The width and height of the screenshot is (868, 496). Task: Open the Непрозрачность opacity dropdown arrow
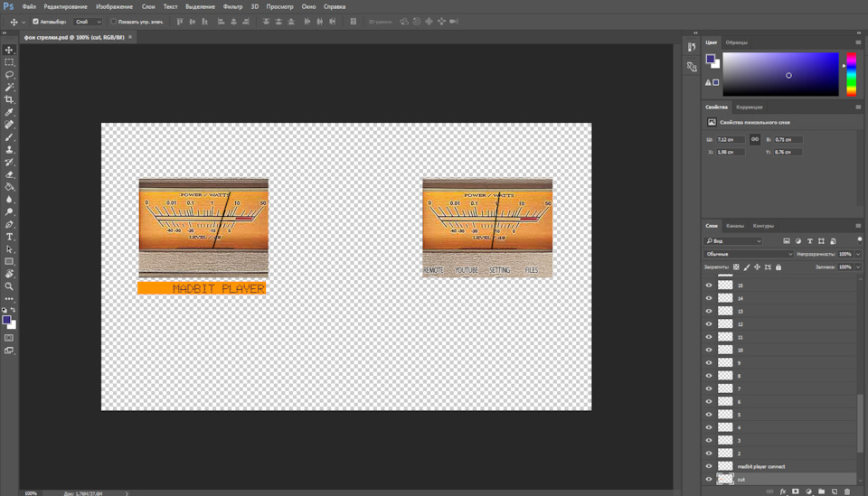858,254
